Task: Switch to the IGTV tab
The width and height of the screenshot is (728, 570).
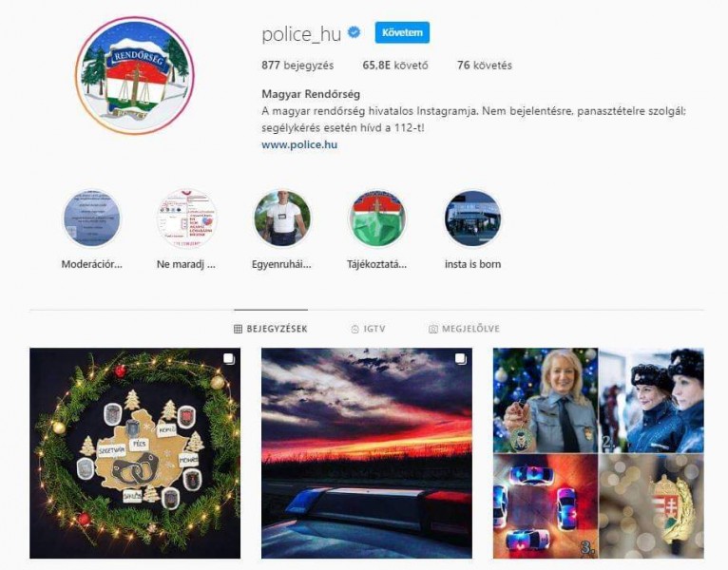Action: pos(368,329)
